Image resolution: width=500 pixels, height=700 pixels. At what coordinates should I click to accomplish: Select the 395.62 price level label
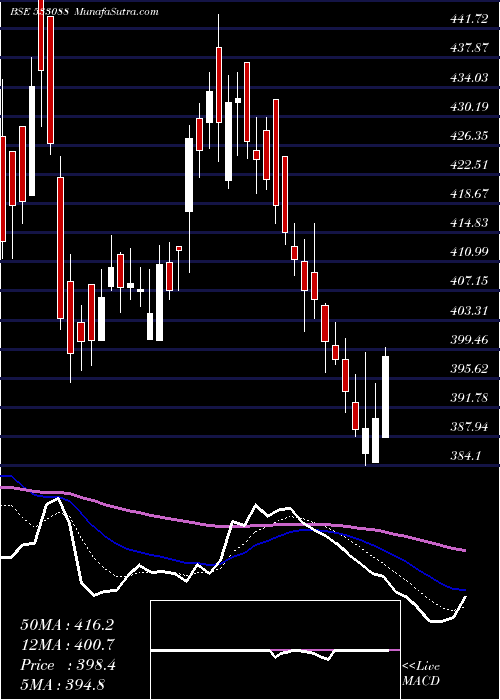point(469,369)
